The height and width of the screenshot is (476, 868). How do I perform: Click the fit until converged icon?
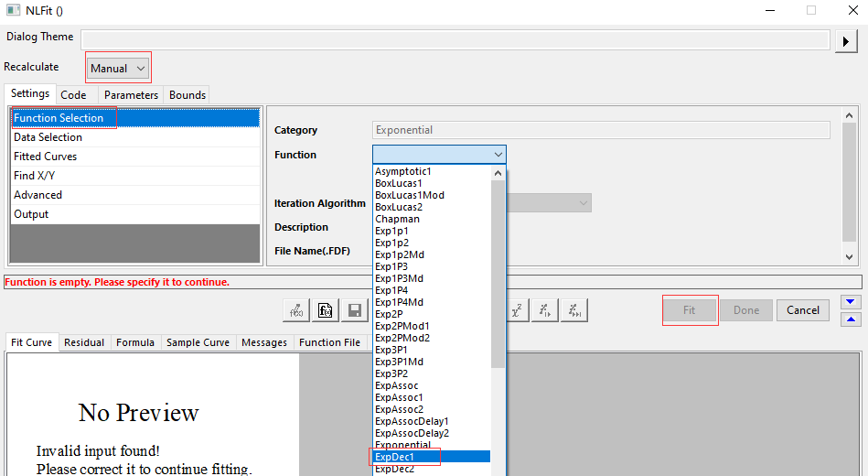pyautogui.click(x=574, y=310)
